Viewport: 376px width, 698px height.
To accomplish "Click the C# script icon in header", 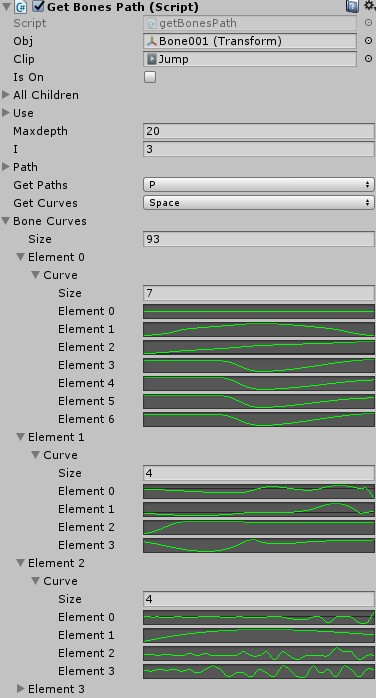I will point(21,7).
